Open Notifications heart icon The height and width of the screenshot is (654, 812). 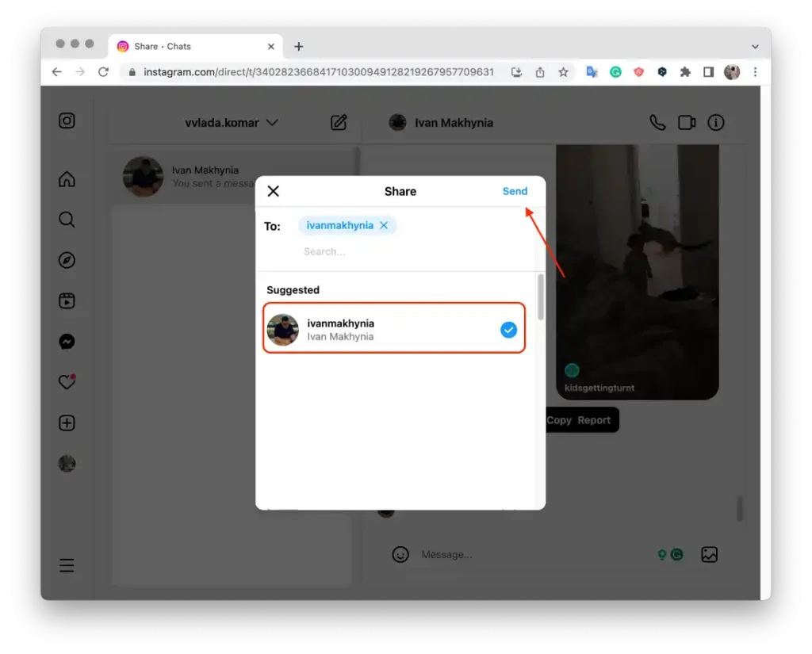tap(67, 382)
